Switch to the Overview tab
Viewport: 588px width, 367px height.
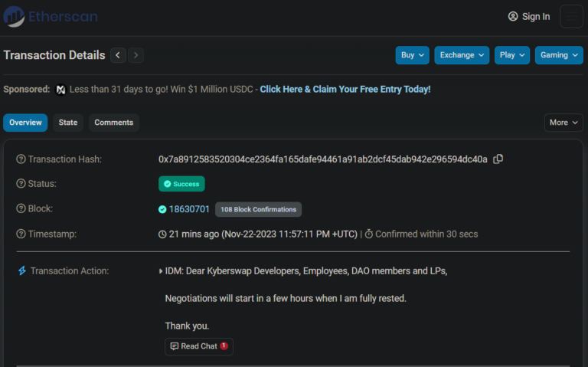coord(25,123)
